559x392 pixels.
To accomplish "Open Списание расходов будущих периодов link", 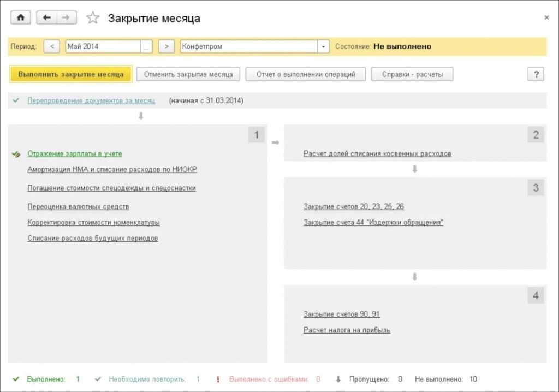I will pos(93,238).
